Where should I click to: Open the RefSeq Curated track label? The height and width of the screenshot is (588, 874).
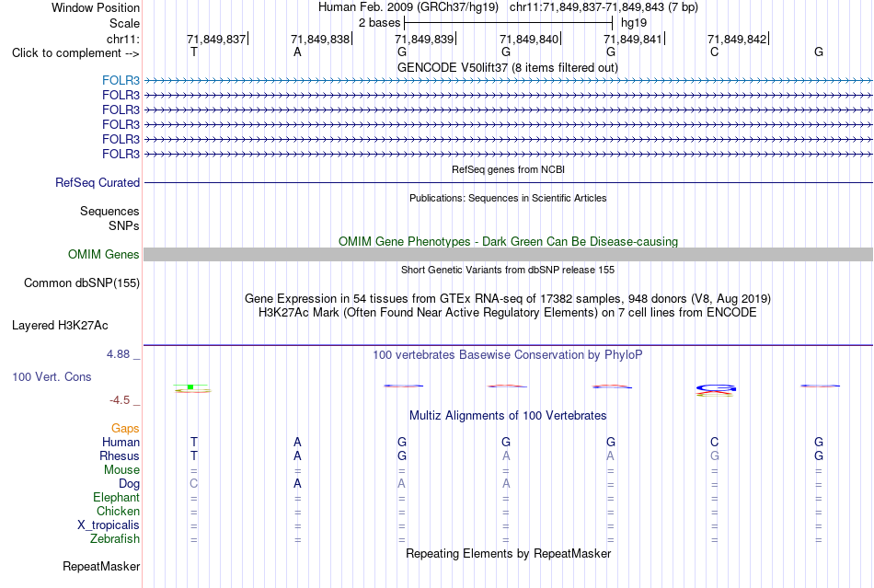point(98,182)
